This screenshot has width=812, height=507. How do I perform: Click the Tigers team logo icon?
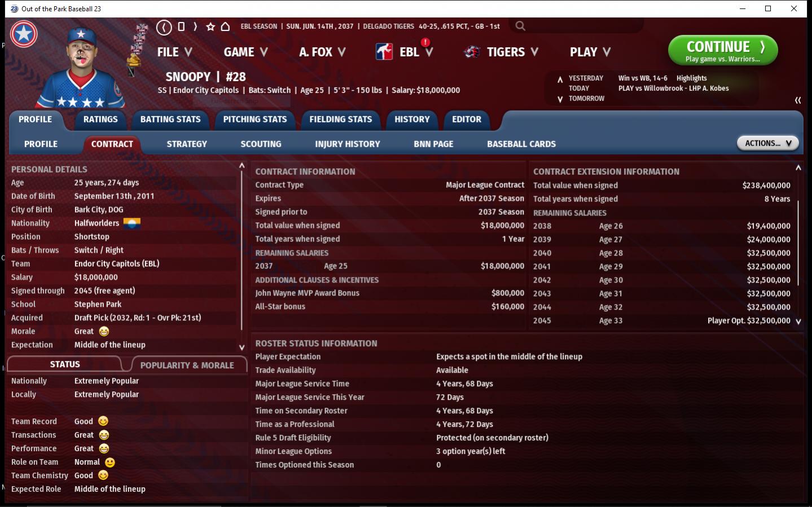[472, 52]
